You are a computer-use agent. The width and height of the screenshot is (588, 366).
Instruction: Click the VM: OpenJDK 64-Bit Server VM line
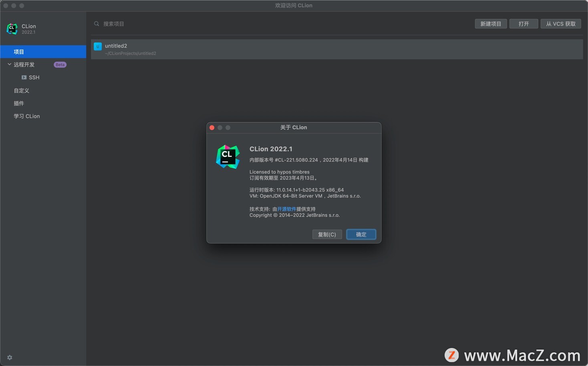tap(305, 196)
